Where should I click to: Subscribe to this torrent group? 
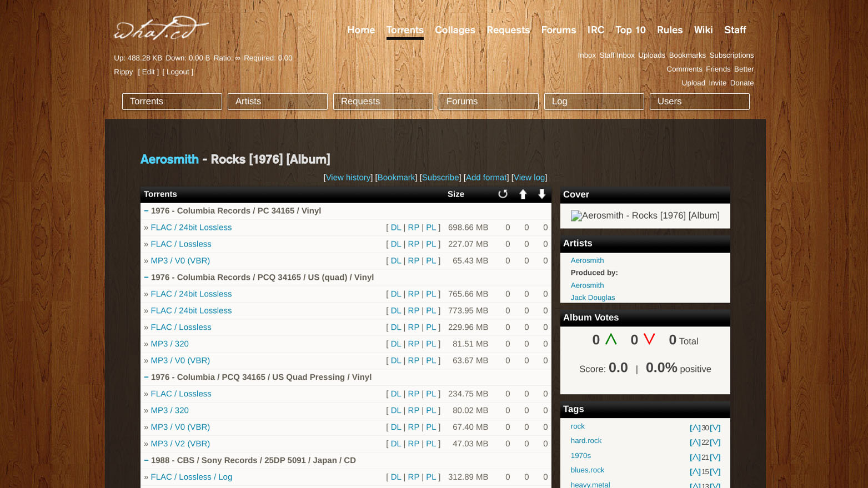440,178
